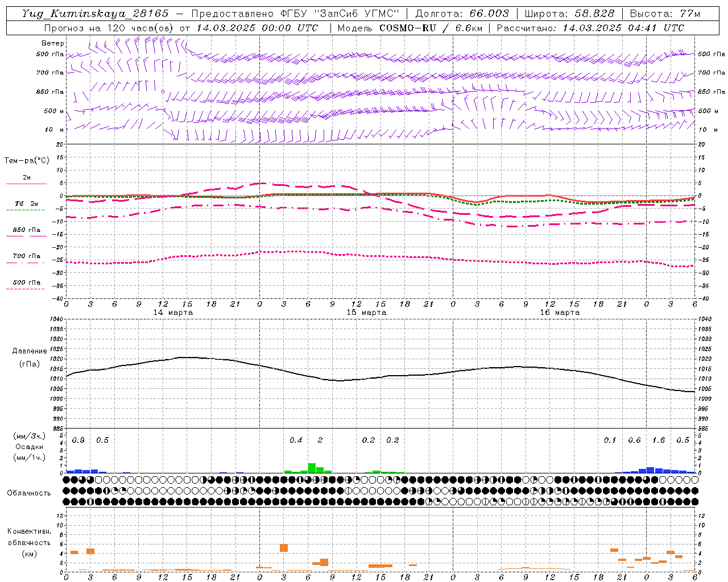Viewport: 728px width, 582px height.
Task: Click the 1.6 precipitation amount value
Action: (659, 440)
